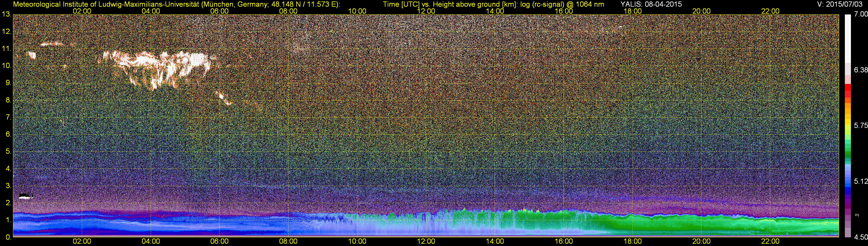Viewport: 868px width, 246px height.
Task: Select the 06:00 tick label on the top time axis
Action: (x=219, y=11)
